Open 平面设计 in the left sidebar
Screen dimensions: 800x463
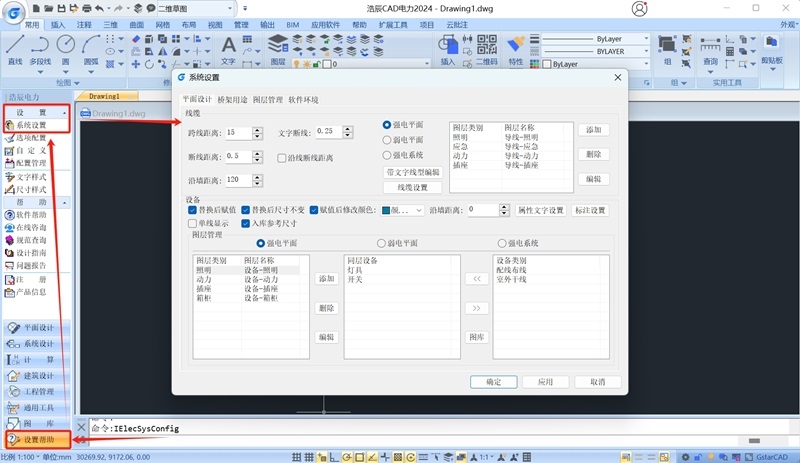(x=37, y=328)
